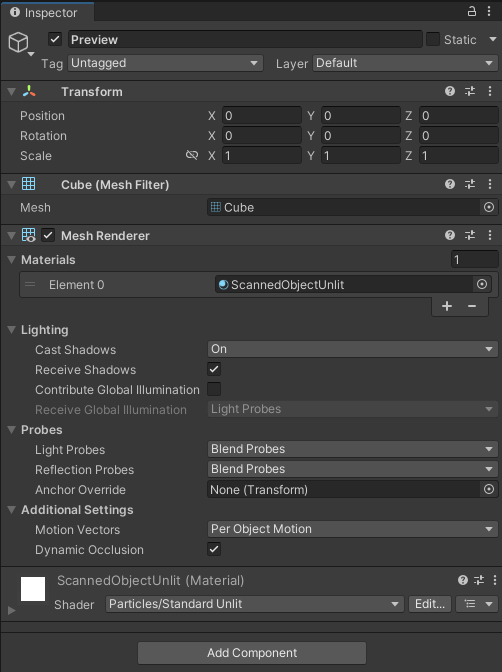Click the Materials size field
The image size is (502, 672).
(x=475, y=260)
